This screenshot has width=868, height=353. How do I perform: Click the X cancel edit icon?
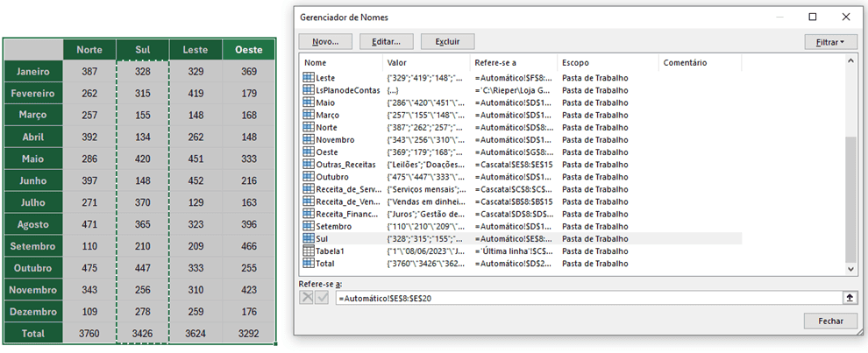[x=307, y=298]
